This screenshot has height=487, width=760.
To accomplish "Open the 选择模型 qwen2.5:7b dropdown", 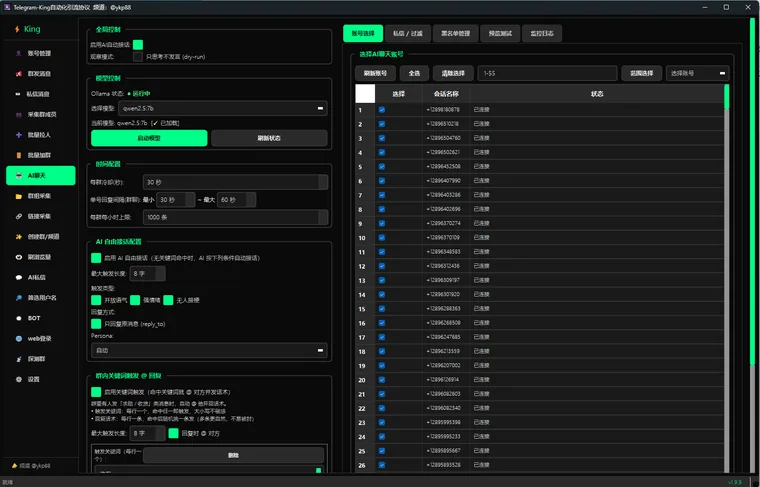I will coord(222,109).
